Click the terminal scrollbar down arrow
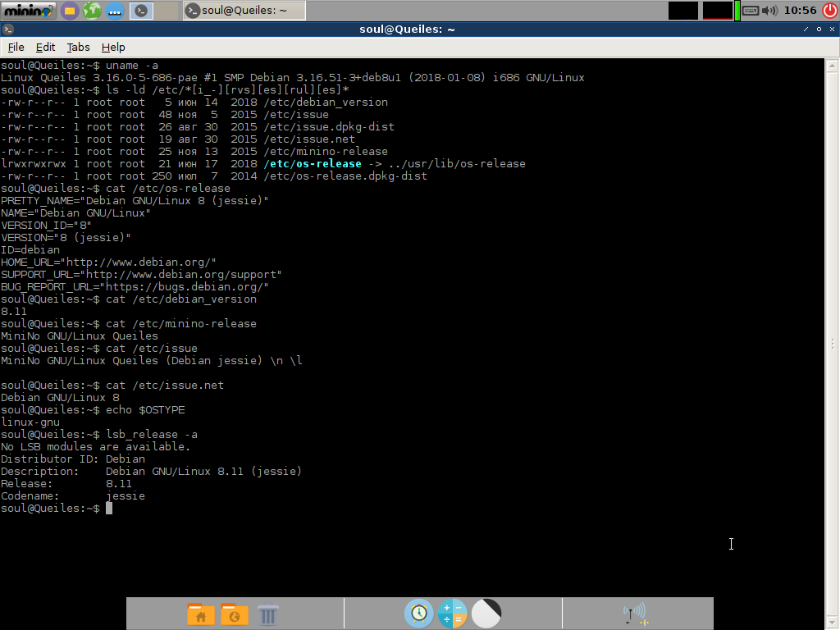 tap(832, 623)
